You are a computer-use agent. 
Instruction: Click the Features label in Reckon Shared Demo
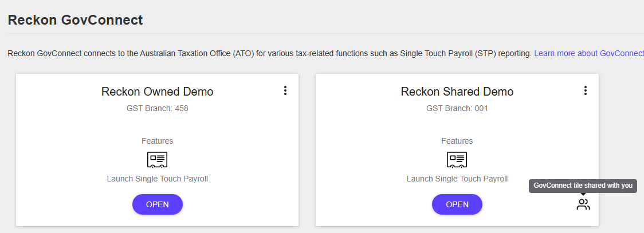pyautogui.click(x=457, y=141)
